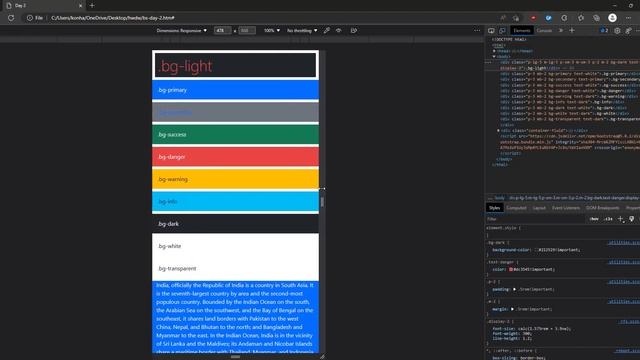Collapse the body element node
This screenshot has width=640, height=360.
(494, 56)
